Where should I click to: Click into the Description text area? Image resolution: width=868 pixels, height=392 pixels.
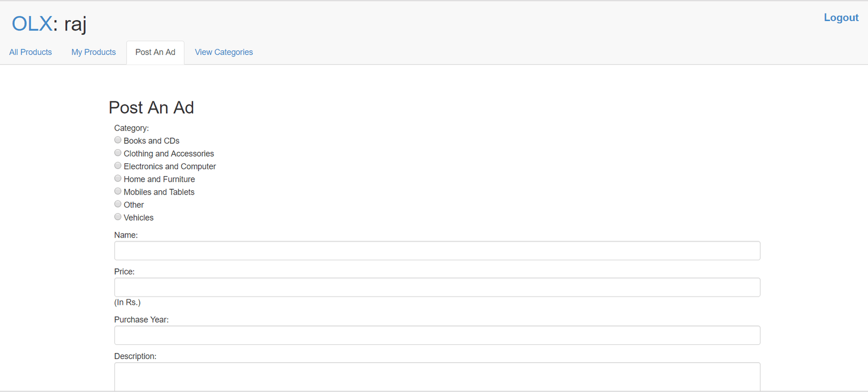(437, 377)
